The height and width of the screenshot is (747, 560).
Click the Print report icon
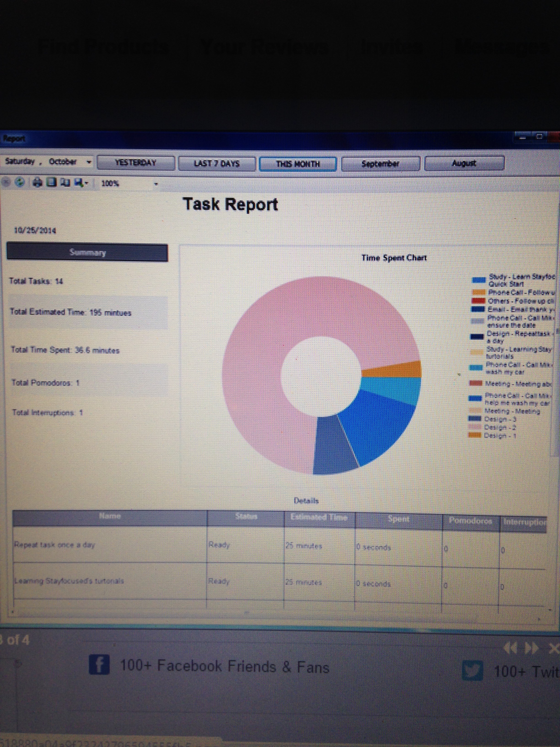click(x=38, y=183)
